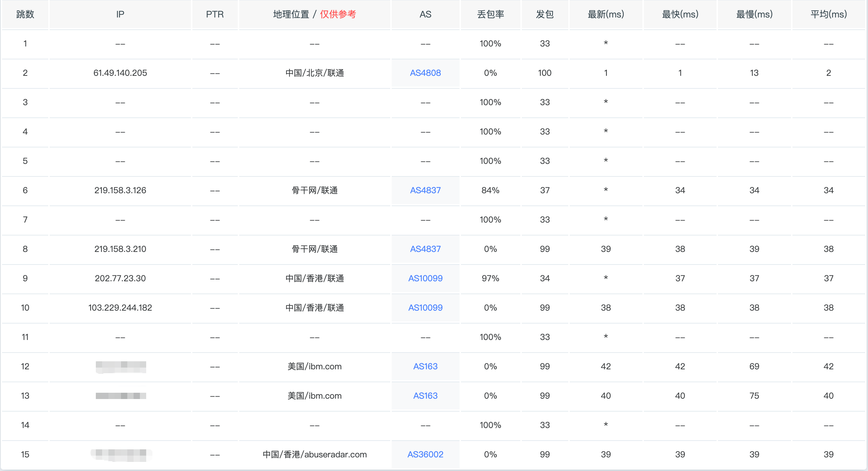Click AS10099 link for 202.77.23.30
Screen dimensions: 868x471
point(425,278)
